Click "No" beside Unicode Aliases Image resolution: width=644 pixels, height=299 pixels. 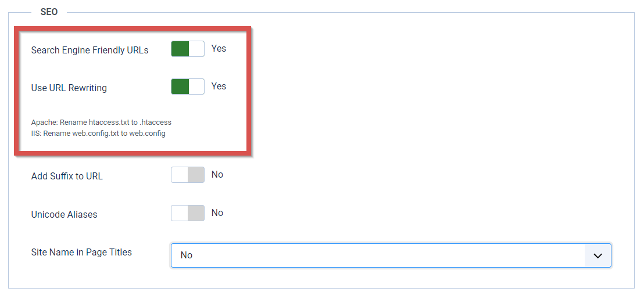click(217, 213)
